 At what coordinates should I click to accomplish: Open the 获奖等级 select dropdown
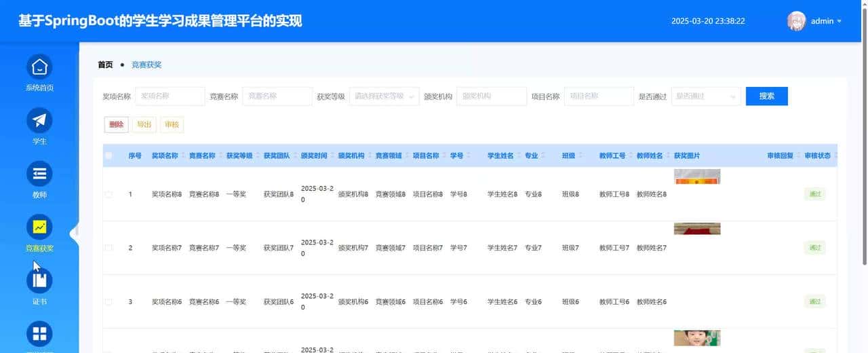click(x=384, y=96)
